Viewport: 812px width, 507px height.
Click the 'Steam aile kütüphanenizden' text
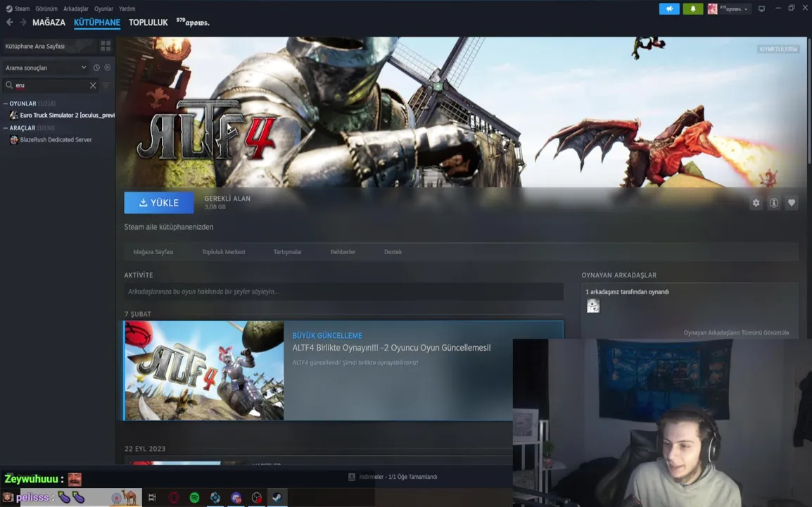coord(169,227)
